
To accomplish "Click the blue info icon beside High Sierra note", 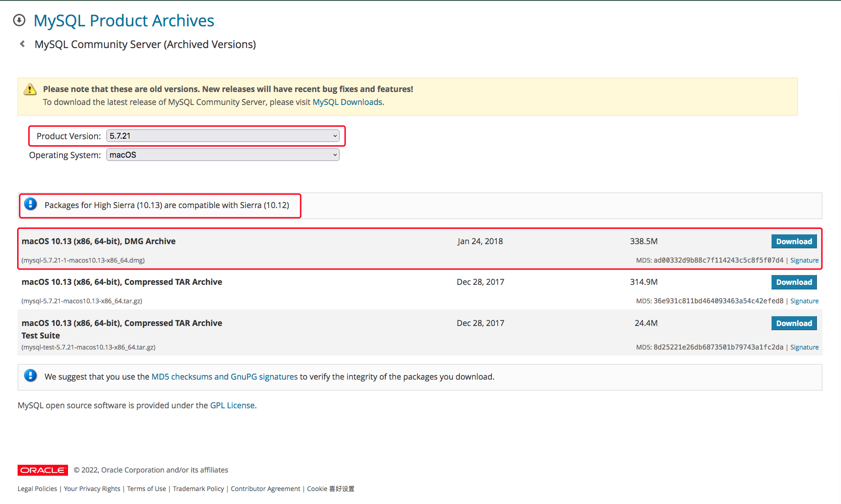I will pos(31,204).
